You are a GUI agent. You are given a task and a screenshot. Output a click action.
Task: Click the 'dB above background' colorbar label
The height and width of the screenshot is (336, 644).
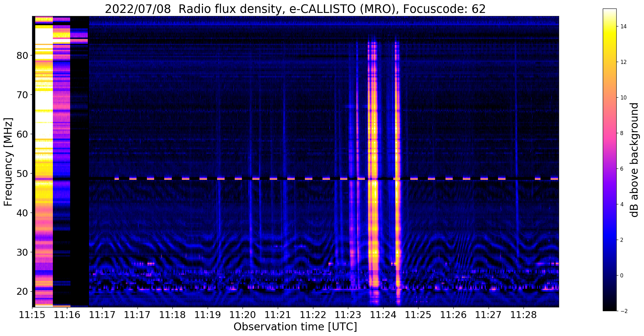635,160
